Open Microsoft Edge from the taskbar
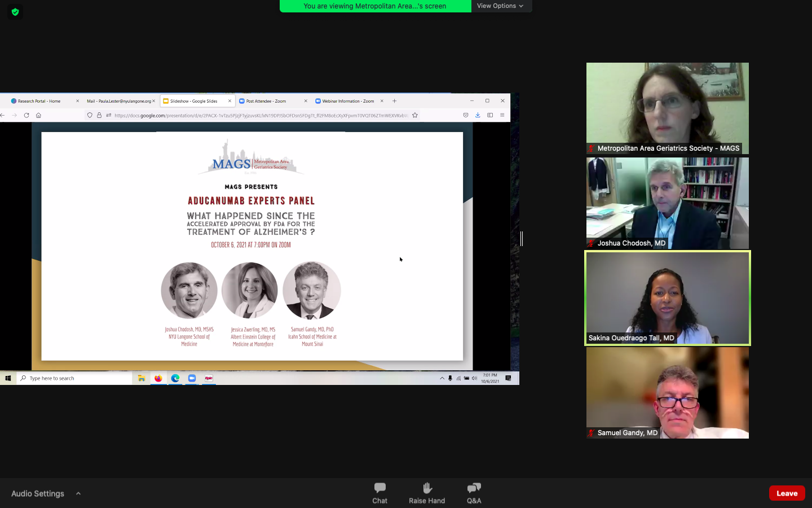The height and width of the screenshot is (508, 812). (x=175, y=378)
